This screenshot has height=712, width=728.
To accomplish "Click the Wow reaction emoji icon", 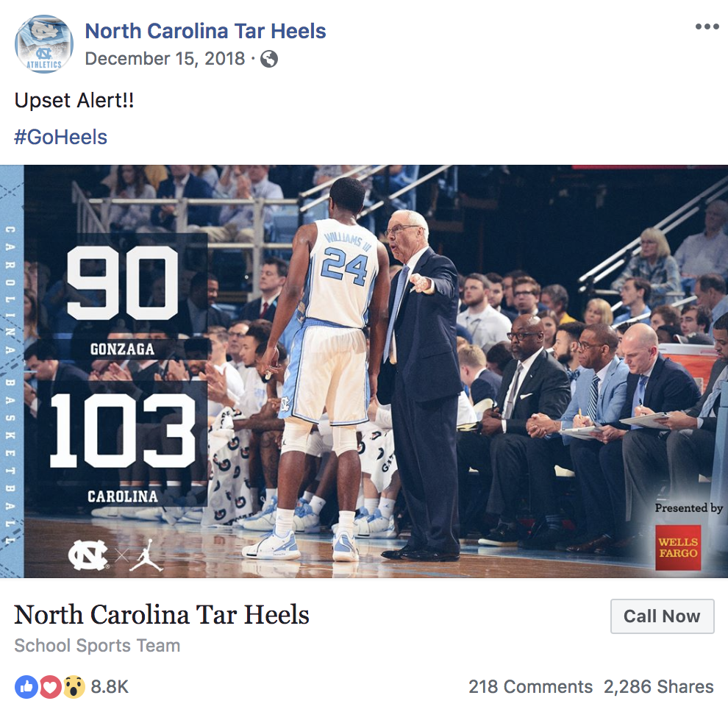I will click(74, 686).
